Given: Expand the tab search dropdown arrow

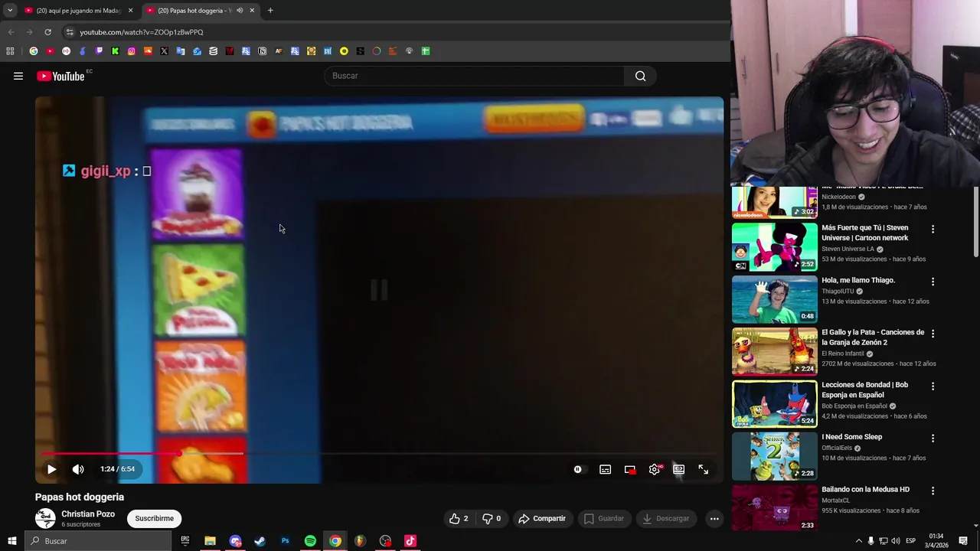Looking at the screenshot, I should [x=10, y=11].
